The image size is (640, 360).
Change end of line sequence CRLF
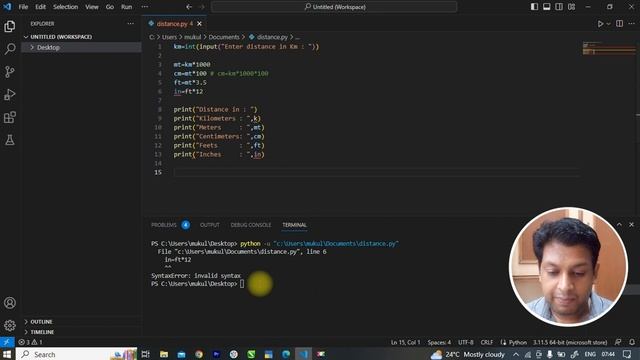coord(487,342)
